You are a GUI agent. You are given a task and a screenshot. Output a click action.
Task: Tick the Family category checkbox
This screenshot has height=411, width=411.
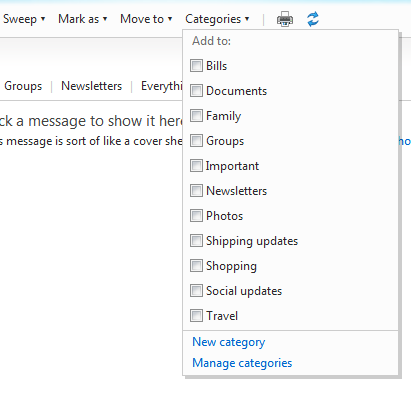(196, 115)
